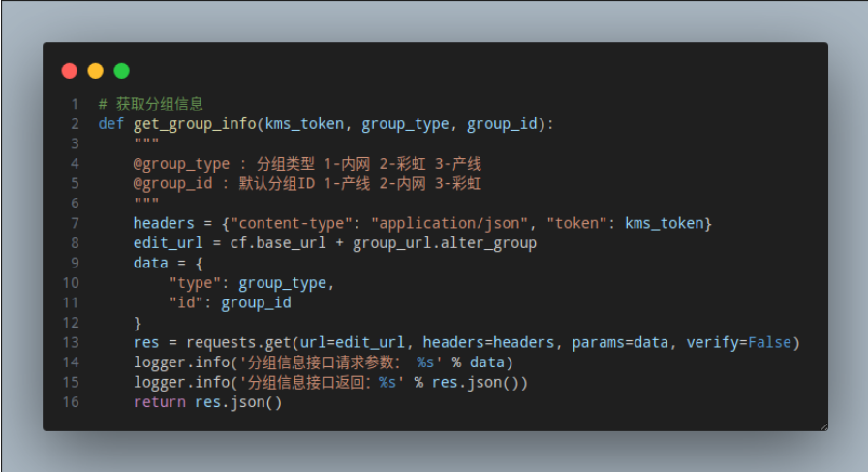Click the headers variable on line 7

coord(164,223)
